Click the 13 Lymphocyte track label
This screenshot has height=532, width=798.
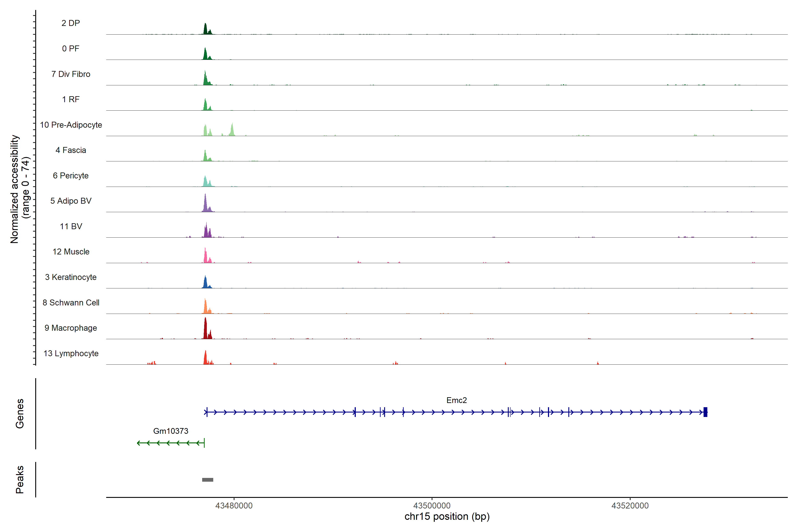pyautogui.click(x=71, y=353)
